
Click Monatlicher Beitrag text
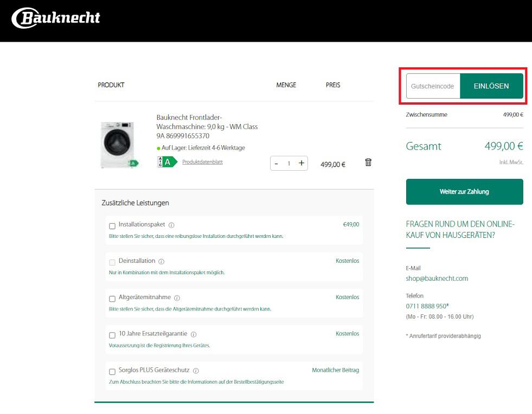336,370
